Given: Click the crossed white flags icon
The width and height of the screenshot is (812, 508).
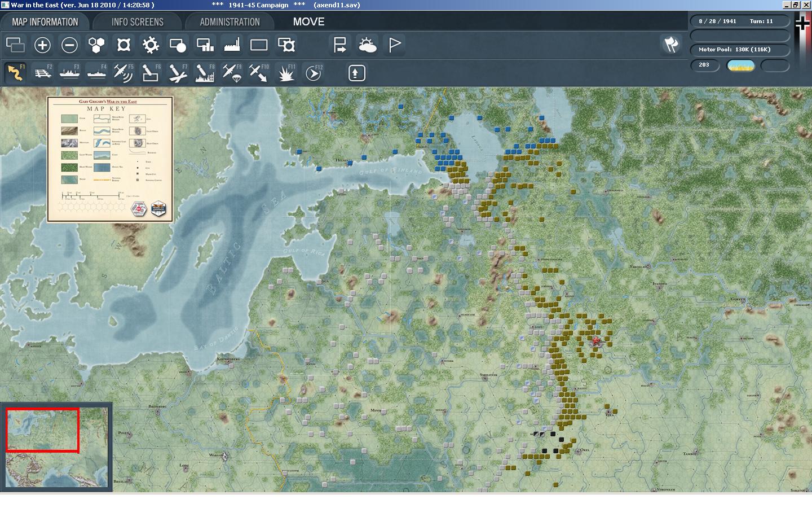Looking at the screenshot, I should click(x=671, y=45).
